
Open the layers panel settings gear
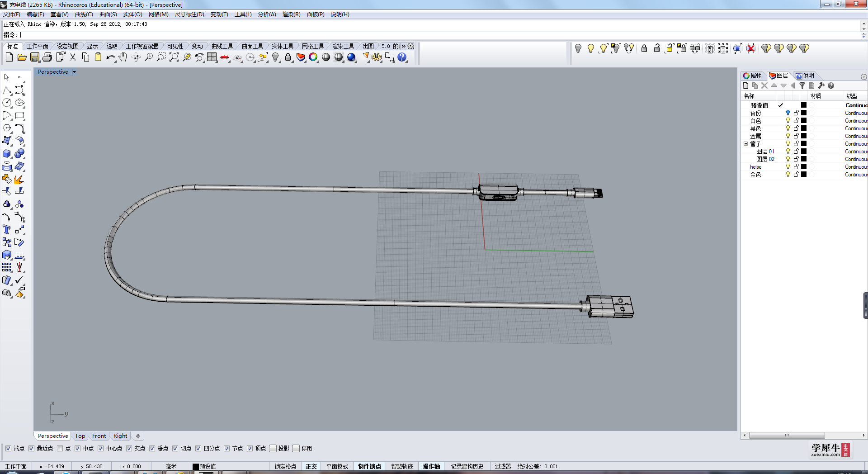(x=863, y=77)
